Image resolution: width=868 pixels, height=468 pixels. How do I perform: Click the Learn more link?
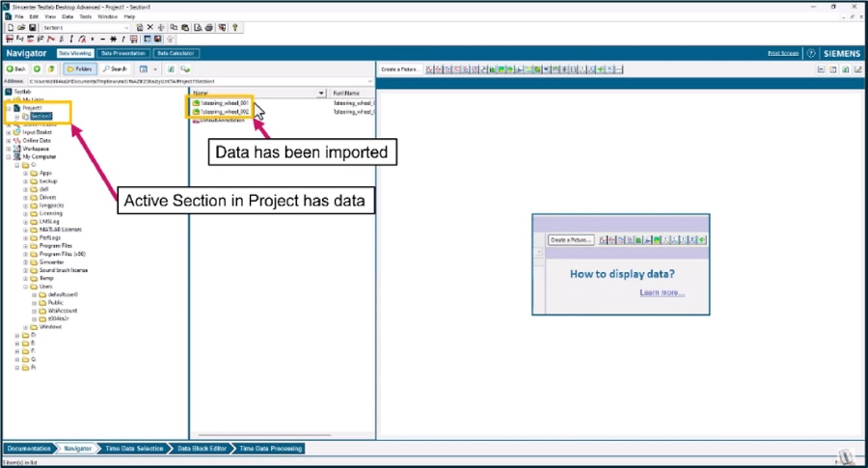pos(662,292)
